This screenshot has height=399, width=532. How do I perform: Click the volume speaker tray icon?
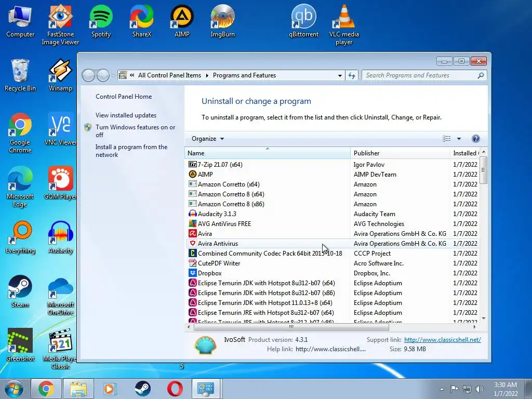(x=480, y=389)
